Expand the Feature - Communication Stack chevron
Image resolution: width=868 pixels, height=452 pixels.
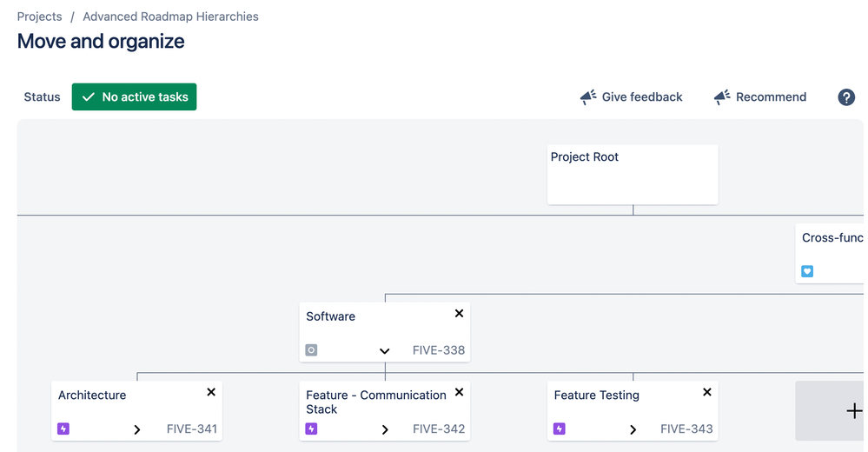click(x=385, y=429)
